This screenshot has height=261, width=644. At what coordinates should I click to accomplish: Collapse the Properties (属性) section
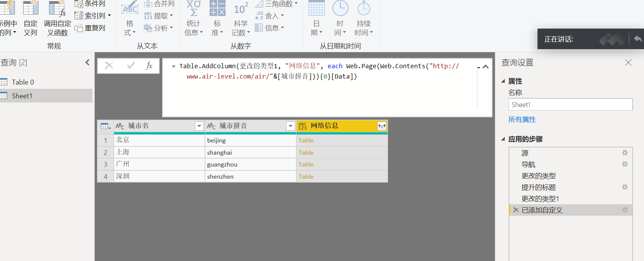pos(503,81)
